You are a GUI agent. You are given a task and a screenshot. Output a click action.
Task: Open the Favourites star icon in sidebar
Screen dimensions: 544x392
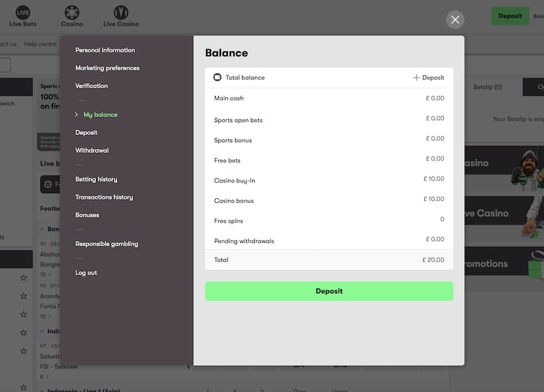(48, 184)
